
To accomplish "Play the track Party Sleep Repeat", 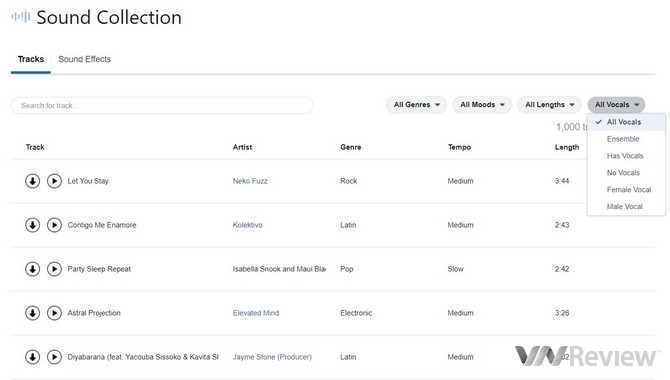I will (54, 269).
